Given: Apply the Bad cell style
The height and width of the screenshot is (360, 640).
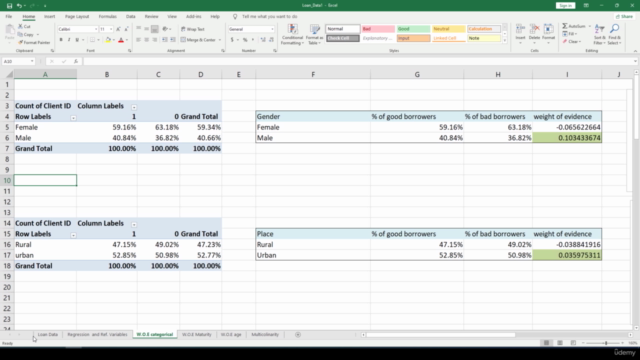Looking at the screenshot, I should coord(378,29).
